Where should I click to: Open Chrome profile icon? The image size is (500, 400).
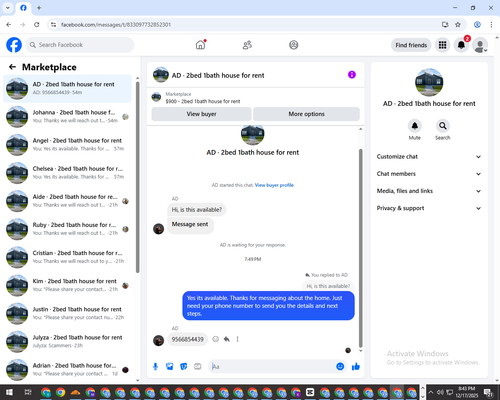pos(477,25)
